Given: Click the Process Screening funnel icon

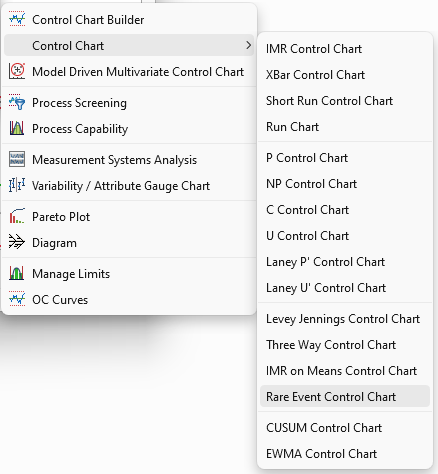Looking at the screenshot, I should (17, 102).
